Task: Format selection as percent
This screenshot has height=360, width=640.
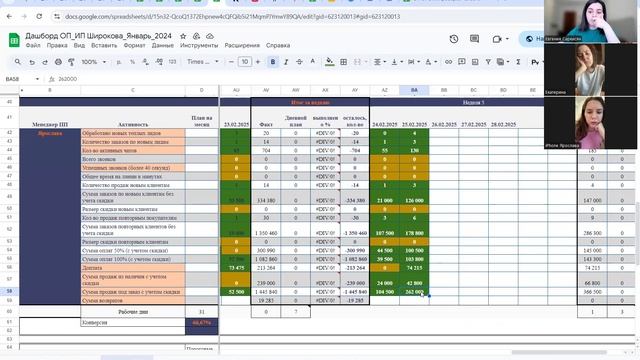Action: (x=132, y=62)
